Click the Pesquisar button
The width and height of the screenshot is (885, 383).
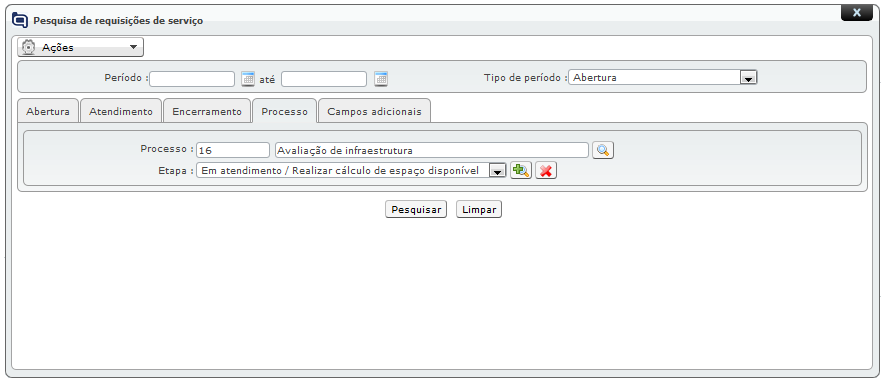pyautogui.click(x=416, y=209)
